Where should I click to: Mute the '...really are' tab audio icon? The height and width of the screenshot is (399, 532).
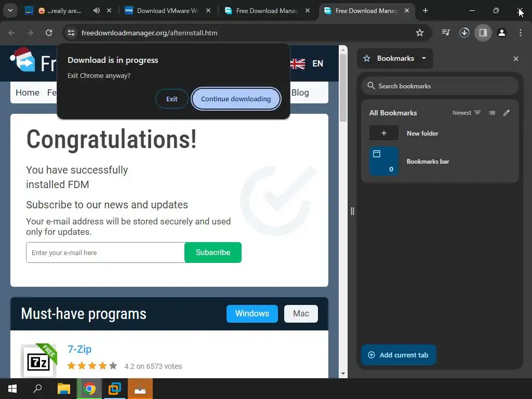click(97, 10)
